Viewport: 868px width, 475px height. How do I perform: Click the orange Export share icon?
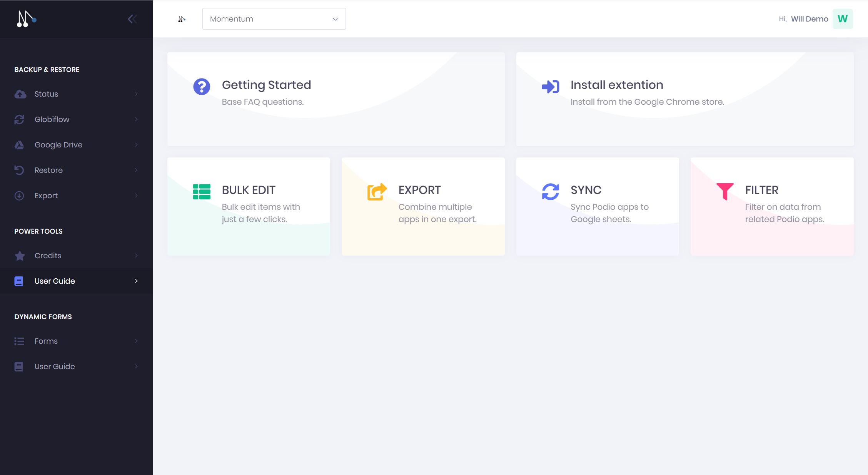(377, 191)
